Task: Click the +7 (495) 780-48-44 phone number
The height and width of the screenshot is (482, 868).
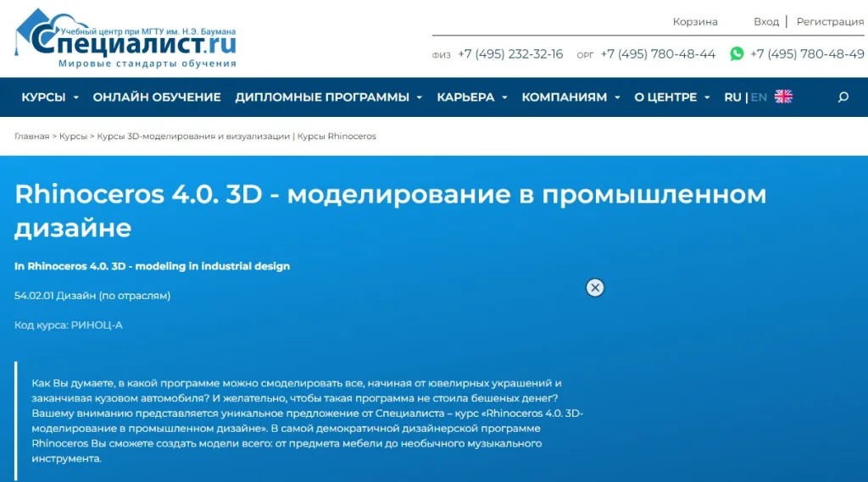Action: coord(658,54)
